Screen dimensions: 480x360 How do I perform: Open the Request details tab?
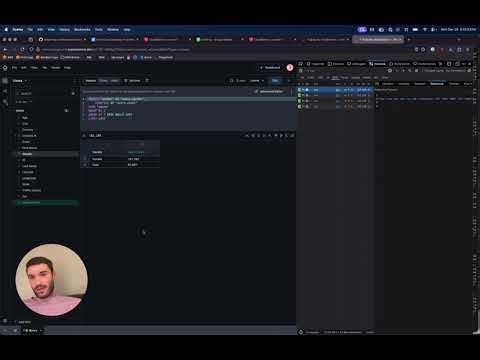pos(420,84)
